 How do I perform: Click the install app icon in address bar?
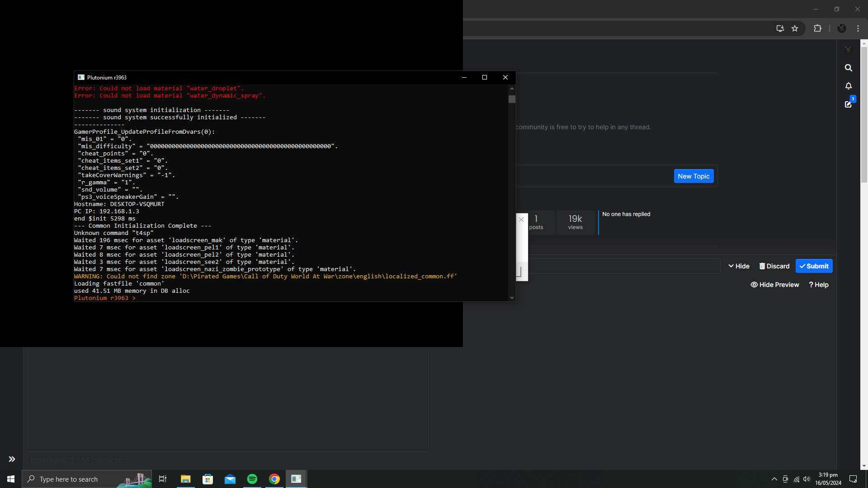coord(780,28)
